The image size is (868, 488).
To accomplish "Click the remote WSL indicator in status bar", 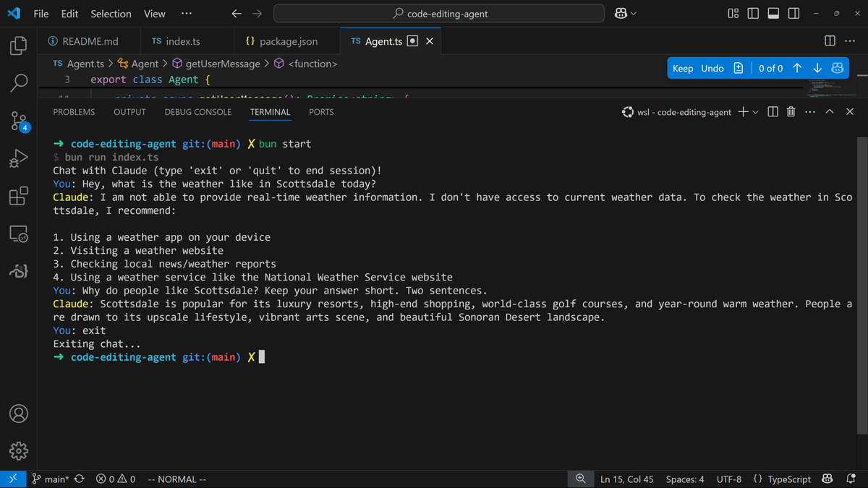I will [x=12, y=479].
